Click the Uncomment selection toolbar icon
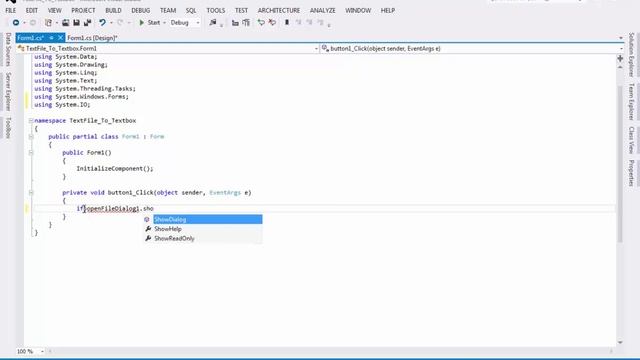Viewport: 640px width, 360px height. pyautogui.click(x=272, y=23)
